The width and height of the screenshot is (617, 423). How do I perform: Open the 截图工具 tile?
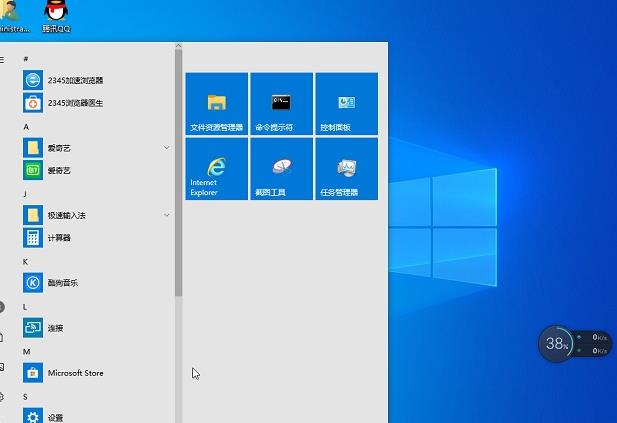tap(282, 168)
